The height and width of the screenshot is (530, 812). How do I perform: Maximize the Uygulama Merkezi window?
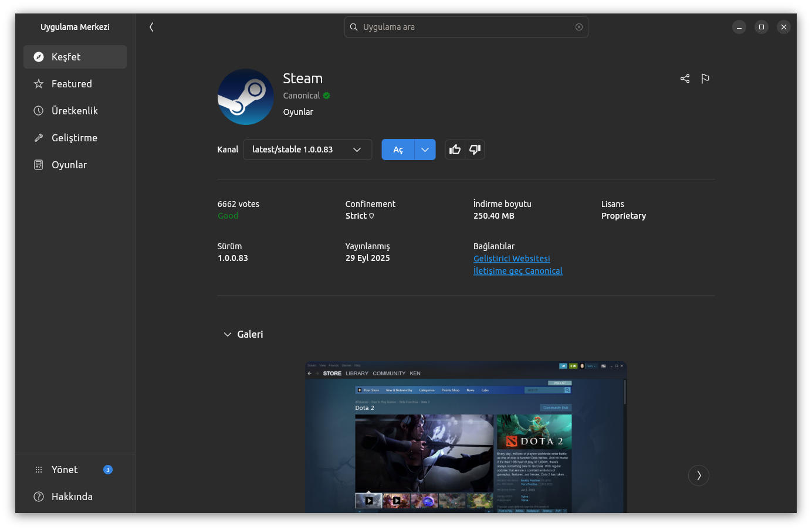coord(762,27)
